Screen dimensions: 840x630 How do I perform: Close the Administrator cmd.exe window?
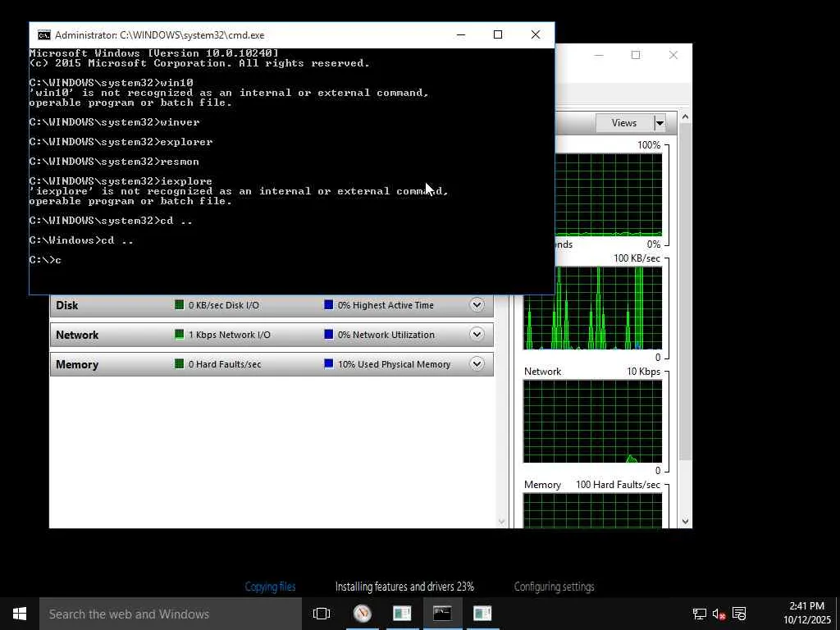click(x=535, y=34)
